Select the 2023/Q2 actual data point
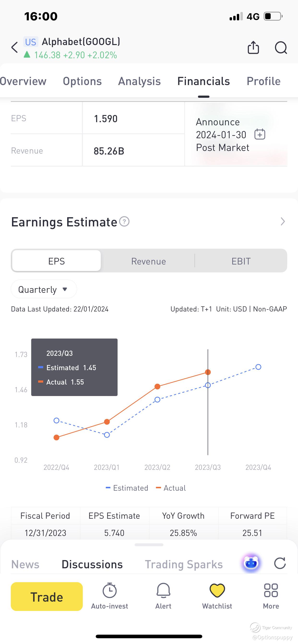The height and width of the screenshot is (644, 298). click(157, 387)
